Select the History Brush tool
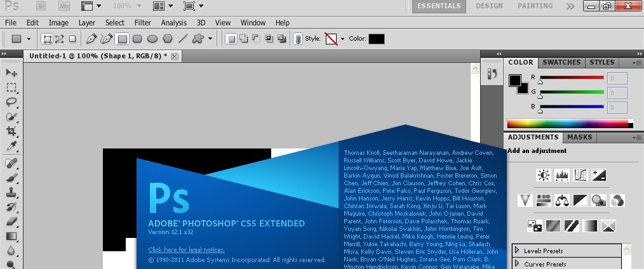This screenshot has height=269, width=644. [x=11, y=207]
